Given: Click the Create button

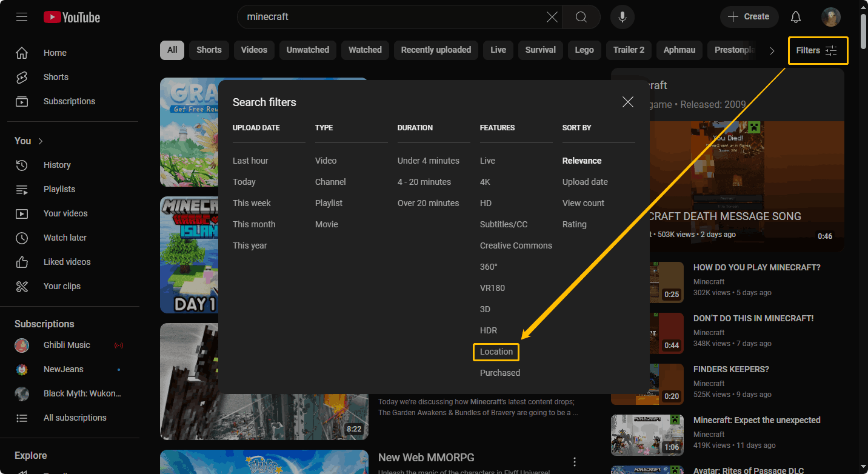Looking at the screenshot, I should click(x=749, y=17).
